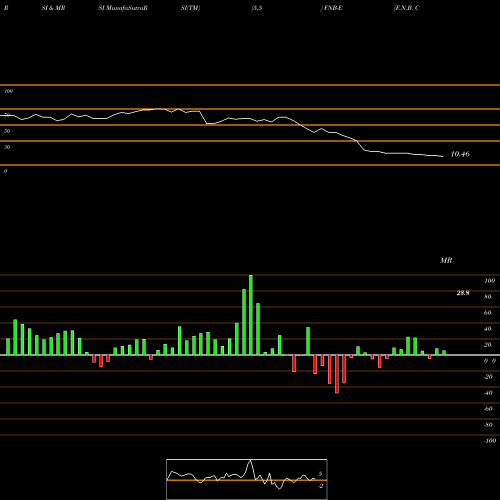
Task: Click the -40 label on MR axis
Action: (x=488, y=393)
